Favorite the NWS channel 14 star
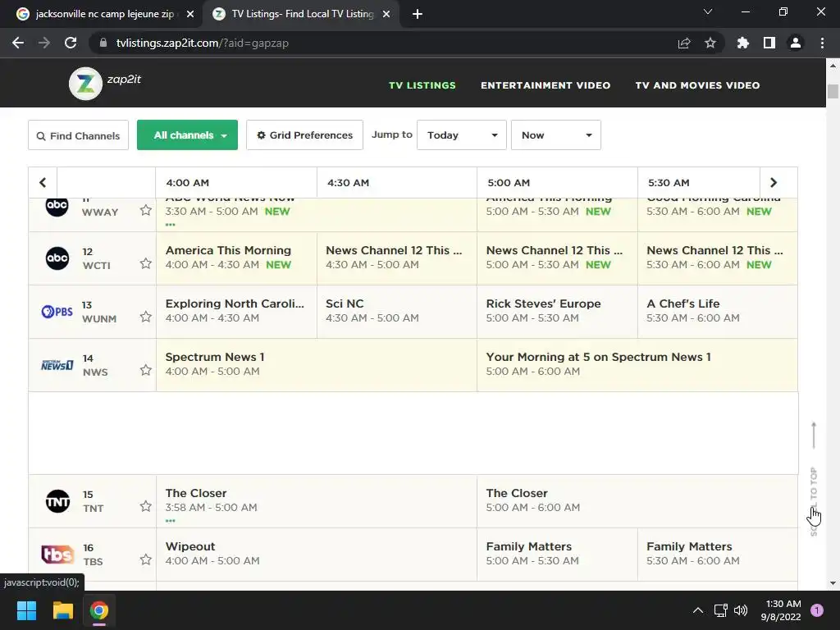This screenshot has width=840, height=630. point(146,370)
